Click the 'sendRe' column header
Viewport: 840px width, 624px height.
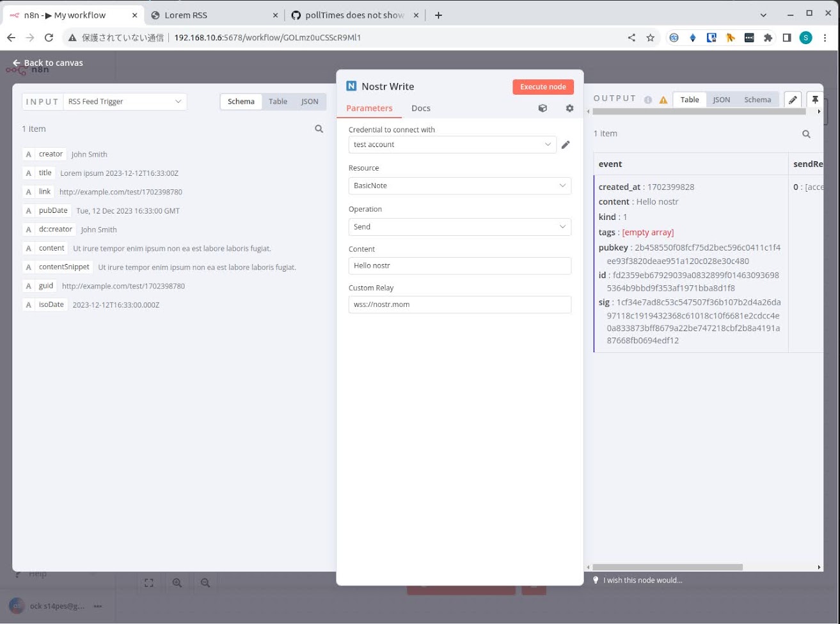coord(807,164)
